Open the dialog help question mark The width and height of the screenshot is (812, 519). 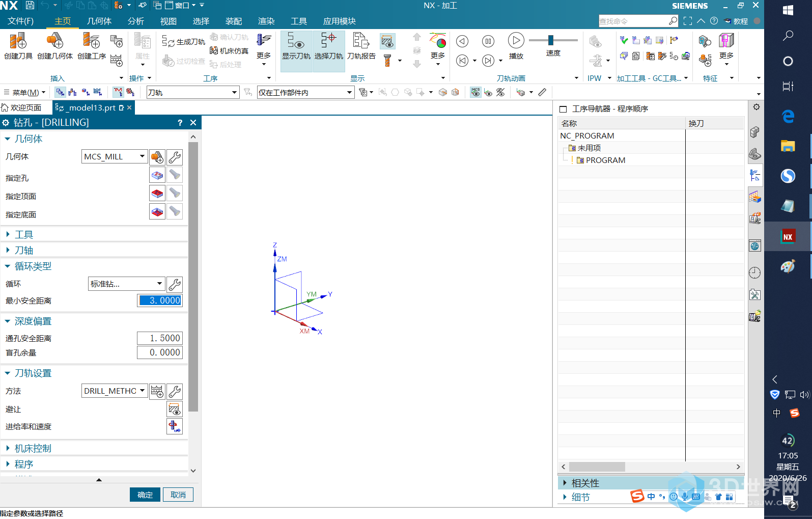coord(180,123)
